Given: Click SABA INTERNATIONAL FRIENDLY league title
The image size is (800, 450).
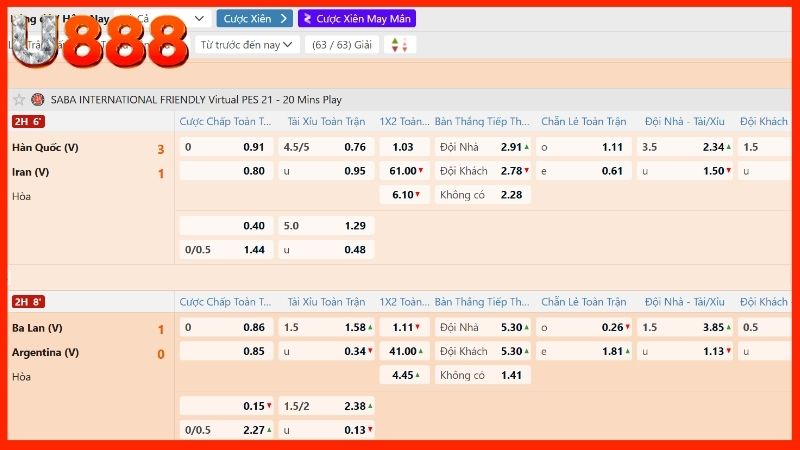Looking at the screenshot, I should click(196, 99).
